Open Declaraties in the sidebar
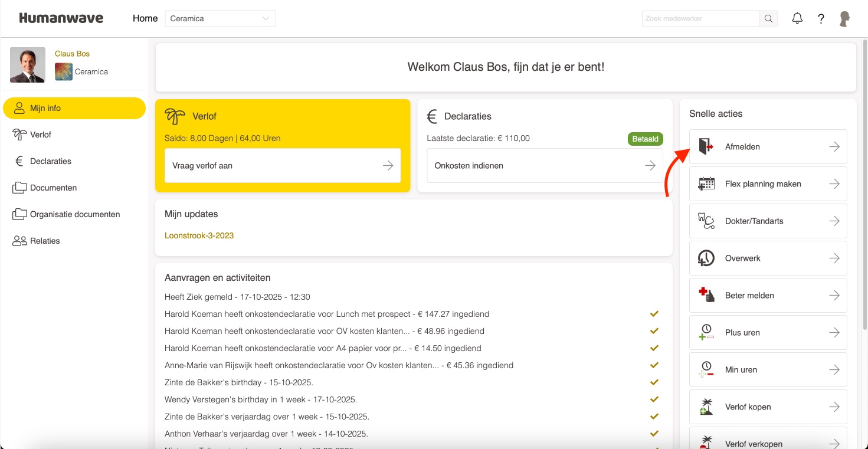 pos(50,161)
